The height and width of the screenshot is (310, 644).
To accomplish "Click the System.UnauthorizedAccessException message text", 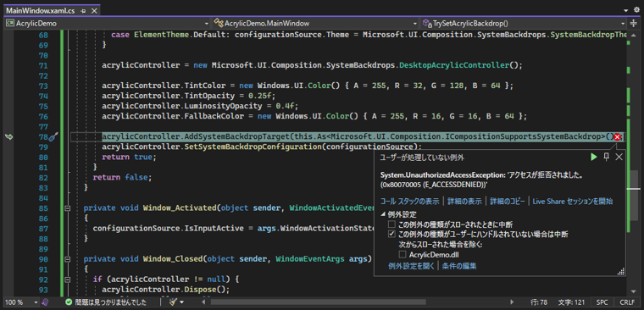I will 482,180.
